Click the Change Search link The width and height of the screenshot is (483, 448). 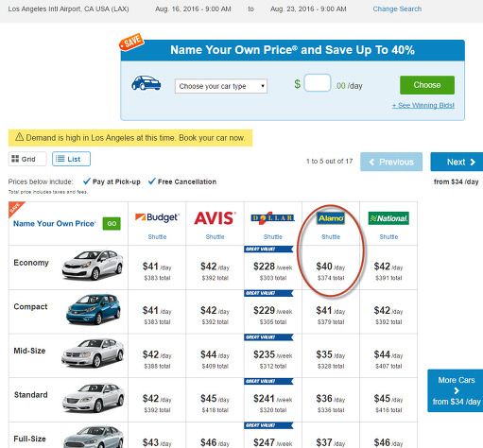397,9
